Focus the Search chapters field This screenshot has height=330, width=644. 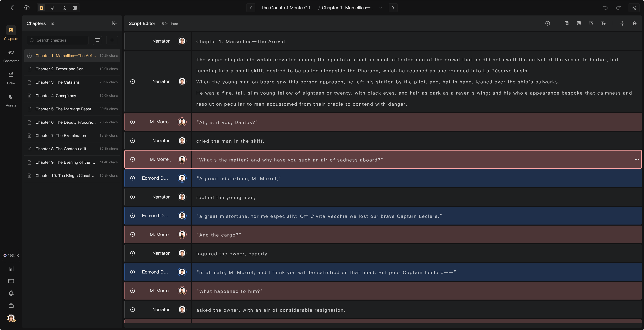pyautogui.click(x=58, y=40)
